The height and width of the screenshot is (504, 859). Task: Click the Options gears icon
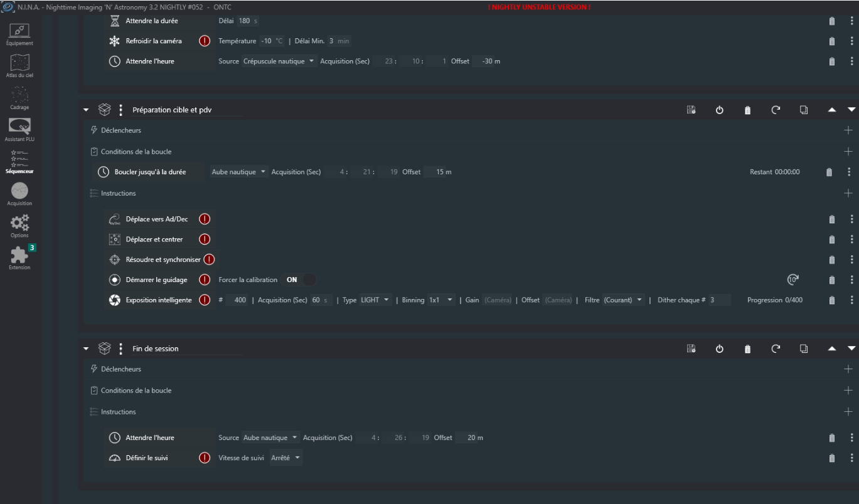[x=19, y=224]
